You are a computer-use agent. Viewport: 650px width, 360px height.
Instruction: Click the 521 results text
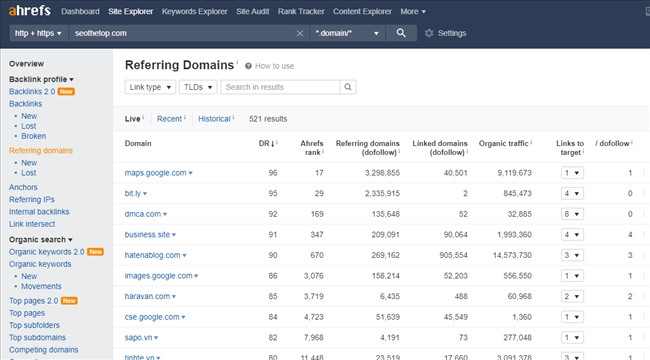pos(268,119)
